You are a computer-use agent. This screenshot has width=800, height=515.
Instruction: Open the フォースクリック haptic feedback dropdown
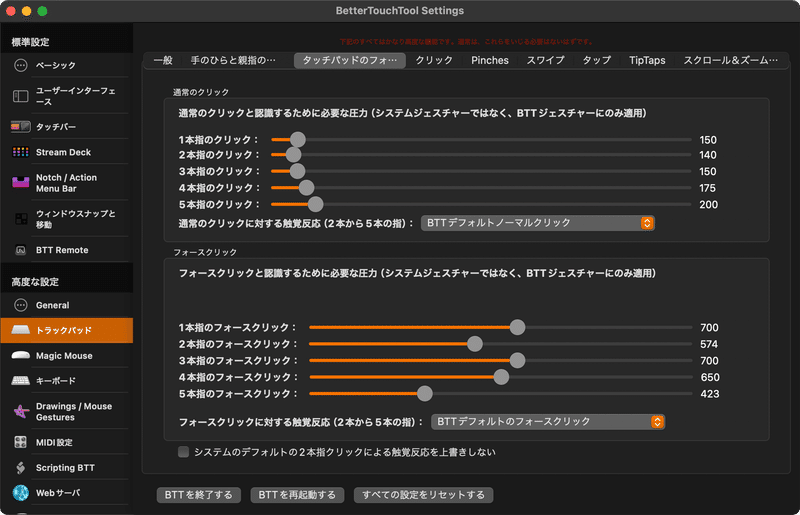click(548, 422)
